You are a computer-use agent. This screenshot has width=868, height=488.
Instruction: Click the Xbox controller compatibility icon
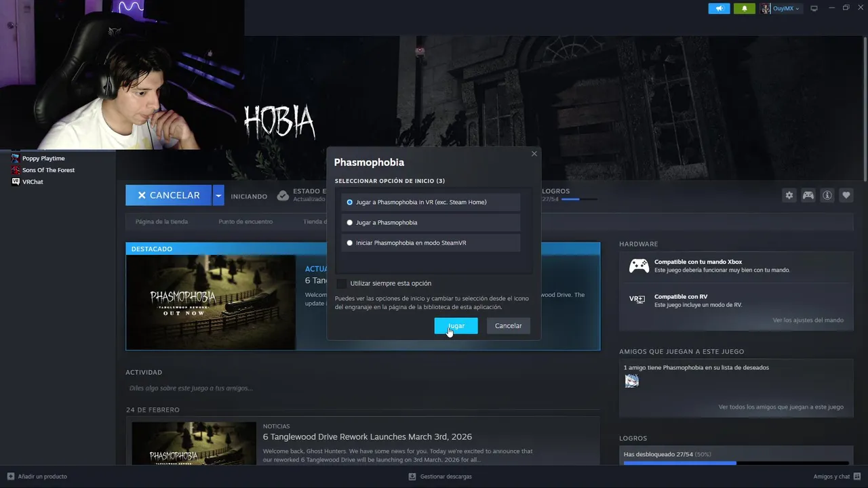point(639,266)
